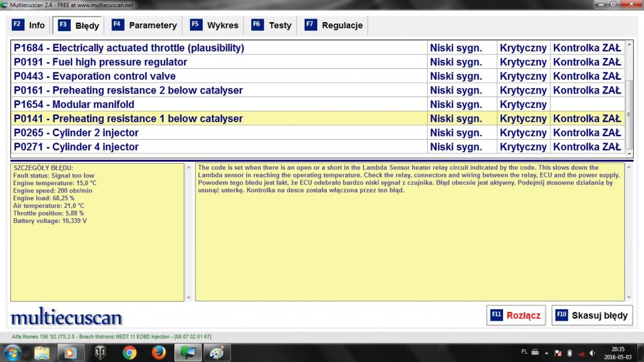
Task: Open File Explorer from the taskbar
Action: [x=42, y=353]
